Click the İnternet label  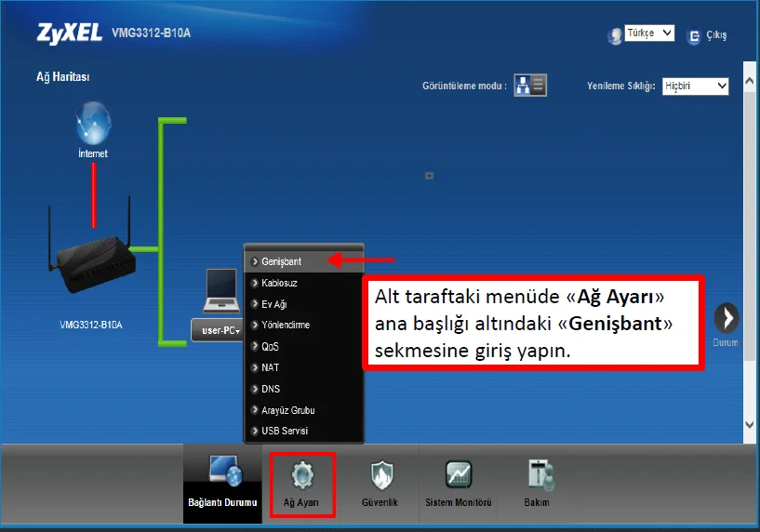point(93,153)
